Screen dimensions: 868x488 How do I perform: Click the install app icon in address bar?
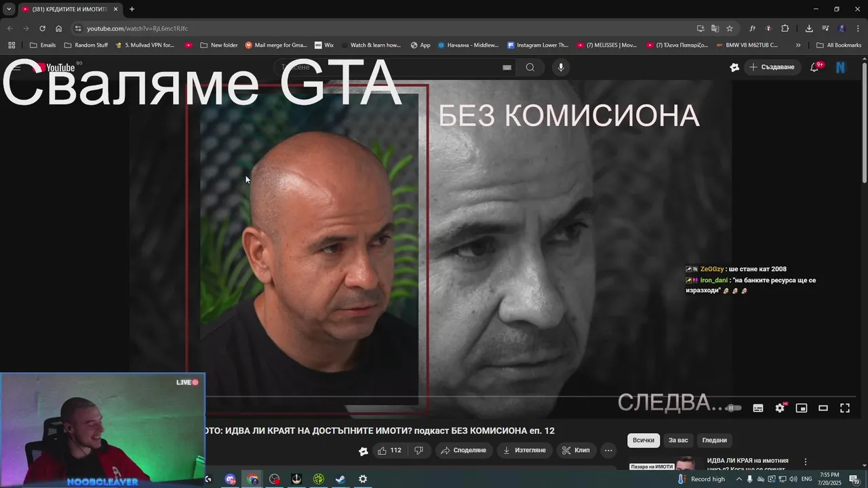701,28
